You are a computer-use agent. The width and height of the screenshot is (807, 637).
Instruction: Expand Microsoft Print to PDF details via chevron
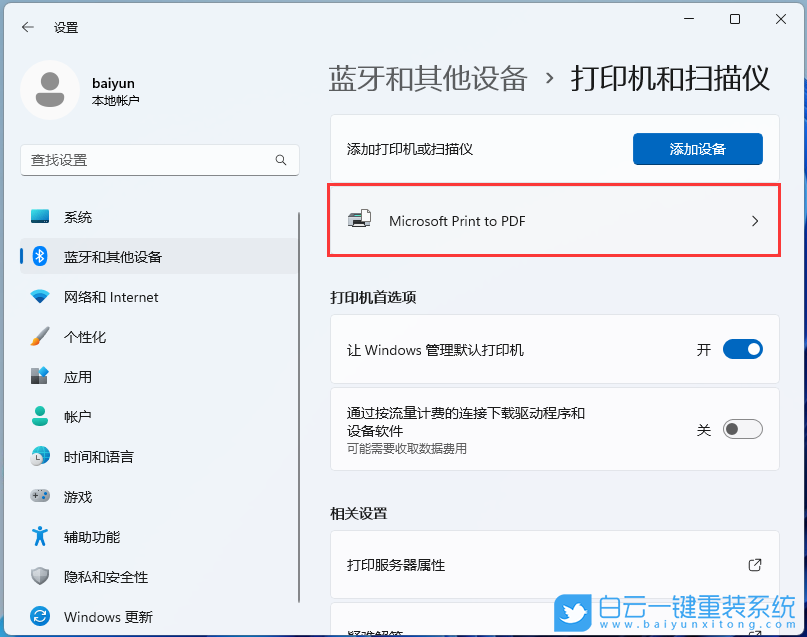(756, 221)
